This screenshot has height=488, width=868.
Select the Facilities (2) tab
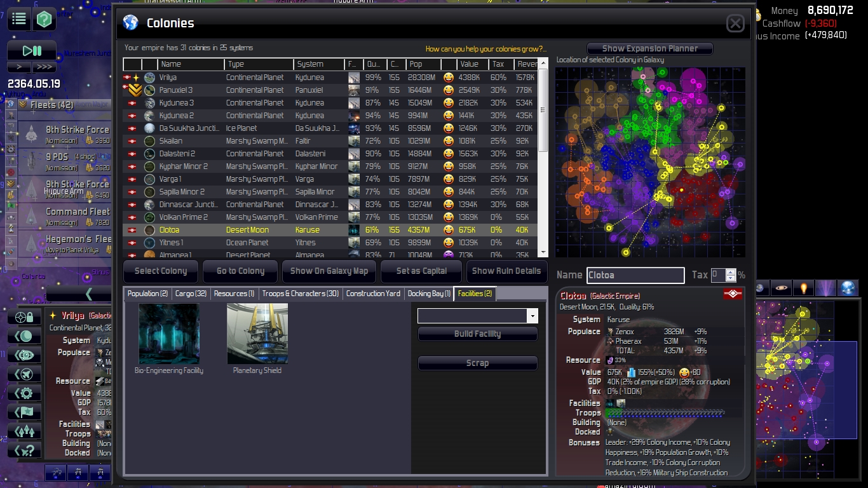[475, 294]
